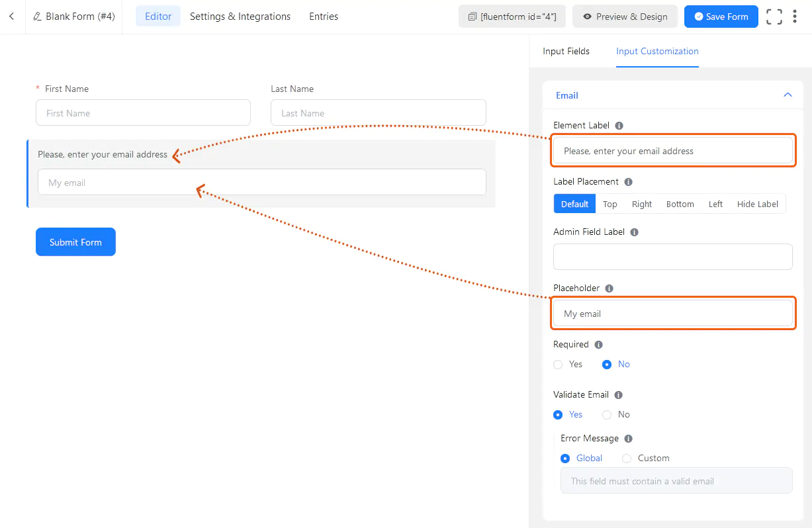The width and height of the screenshot is (812, 528).
Task: Click the info icon beside Required
Action: click(598, 344)
